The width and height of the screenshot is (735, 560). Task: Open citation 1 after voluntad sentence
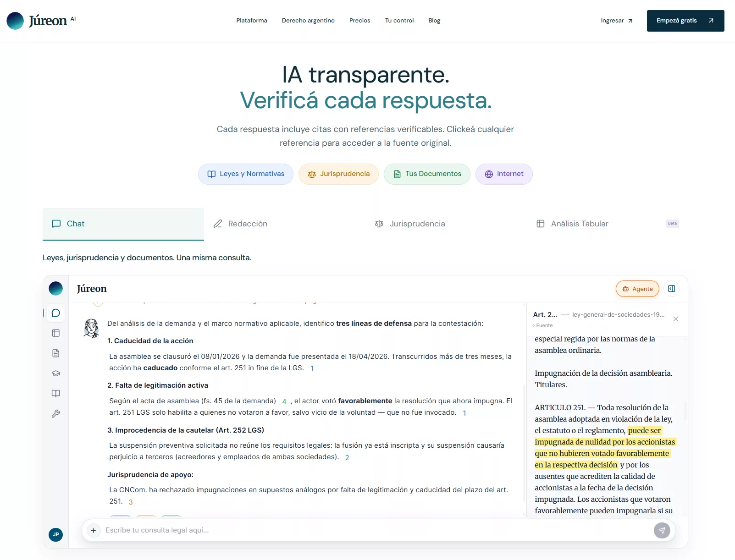tap(464, 413)
